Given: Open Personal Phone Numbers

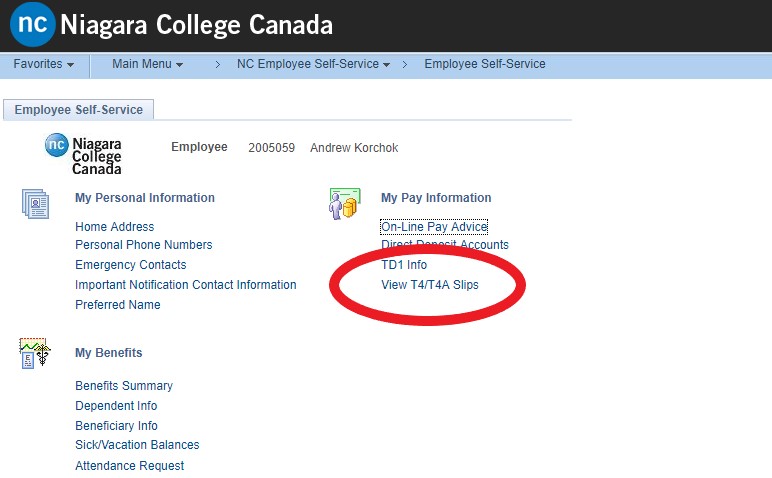Looking at the screenshot, I should pyautogui.click(x=144, y=245).
